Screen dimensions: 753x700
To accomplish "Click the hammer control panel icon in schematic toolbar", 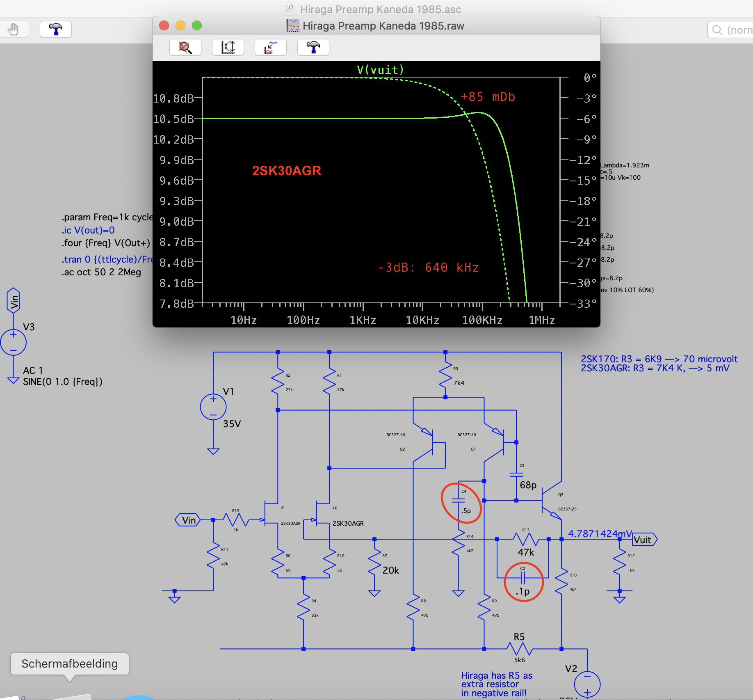I will click(x=56, y=29).
